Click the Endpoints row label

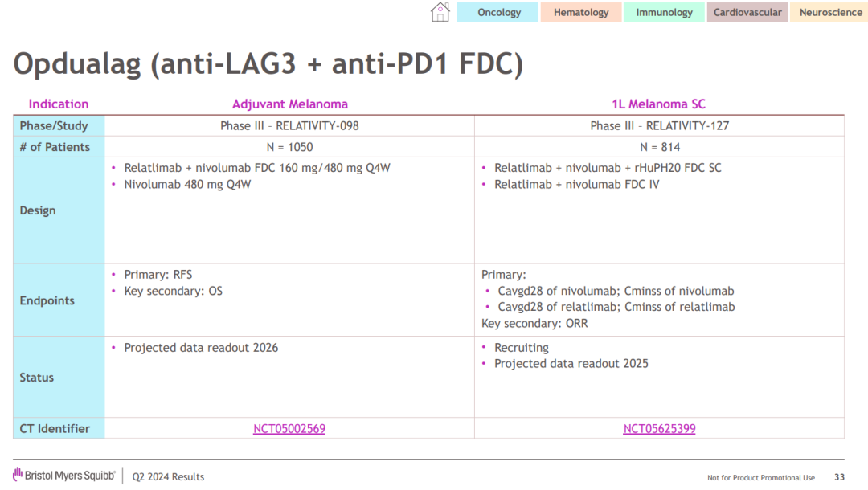pos(47,300)
